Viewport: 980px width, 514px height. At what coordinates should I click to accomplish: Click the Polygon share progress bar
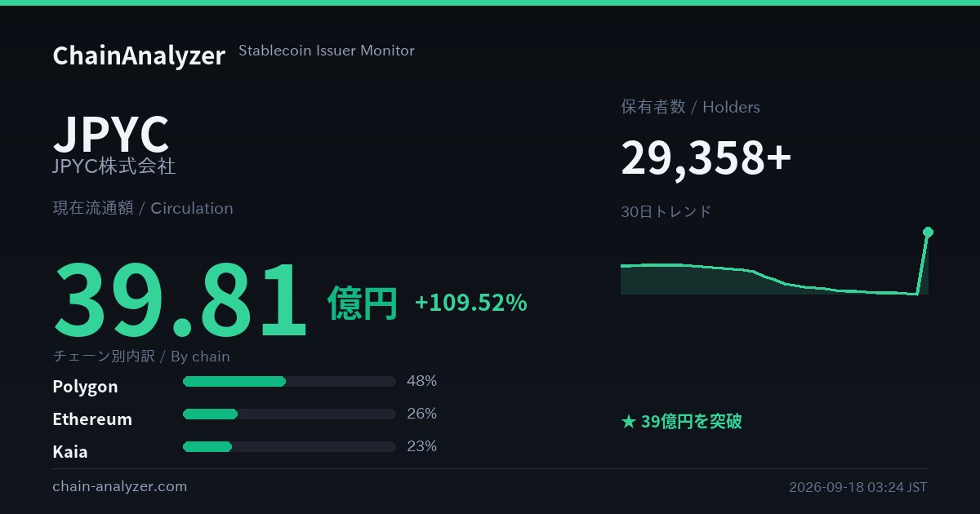(289, 381)
